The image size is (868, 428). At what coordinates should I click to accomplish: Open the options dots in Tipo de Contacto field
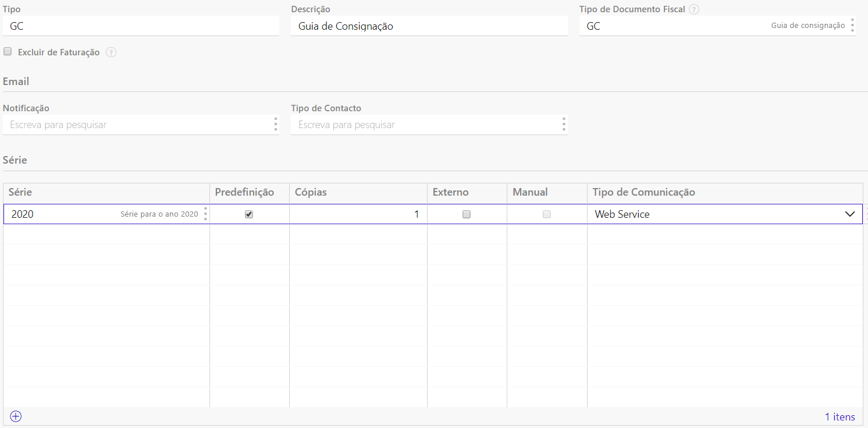564,125
